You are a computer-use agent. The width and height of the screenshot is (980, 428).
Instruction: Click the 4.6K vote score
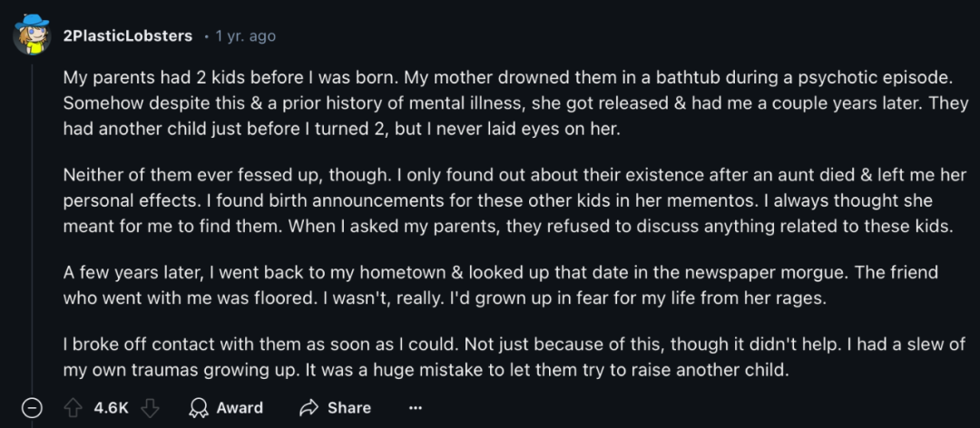[112, 408]
